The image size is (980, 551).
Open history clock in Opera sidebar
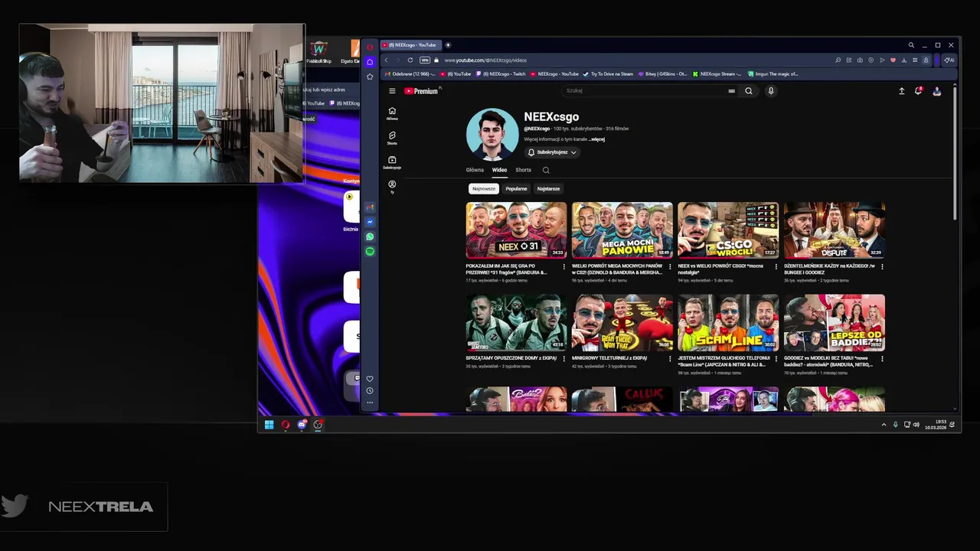(x=370, y=391)
